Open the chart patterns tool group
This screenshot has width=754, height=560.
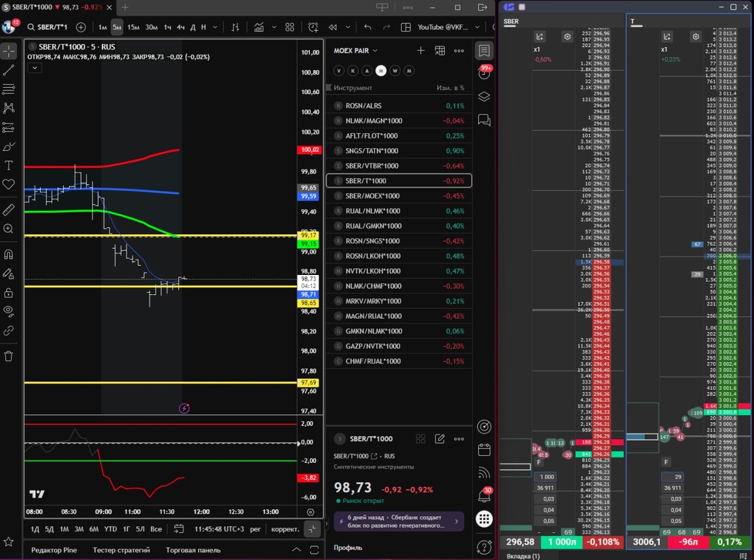(x=9, y=108)
